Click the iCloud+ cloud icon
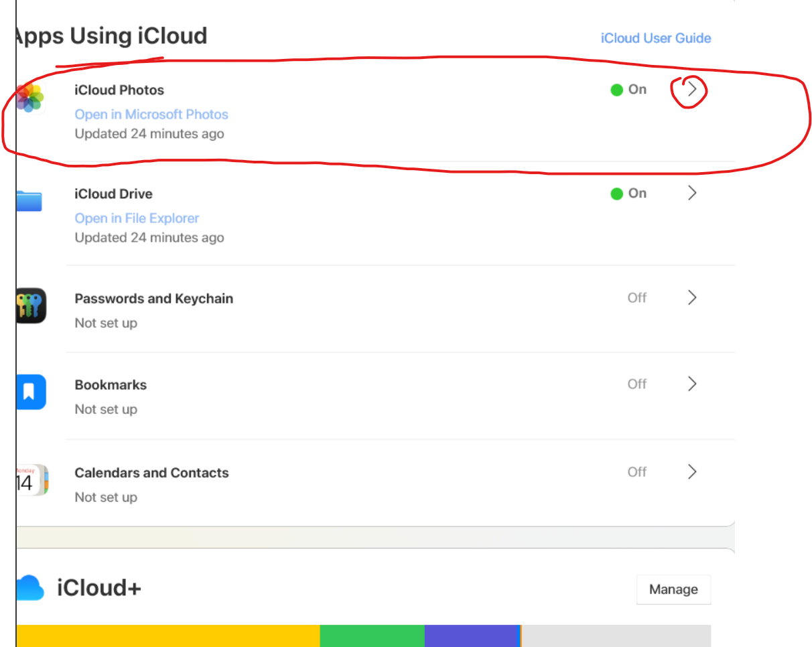Viewport: 812px width, 647px height. (30, 587)
